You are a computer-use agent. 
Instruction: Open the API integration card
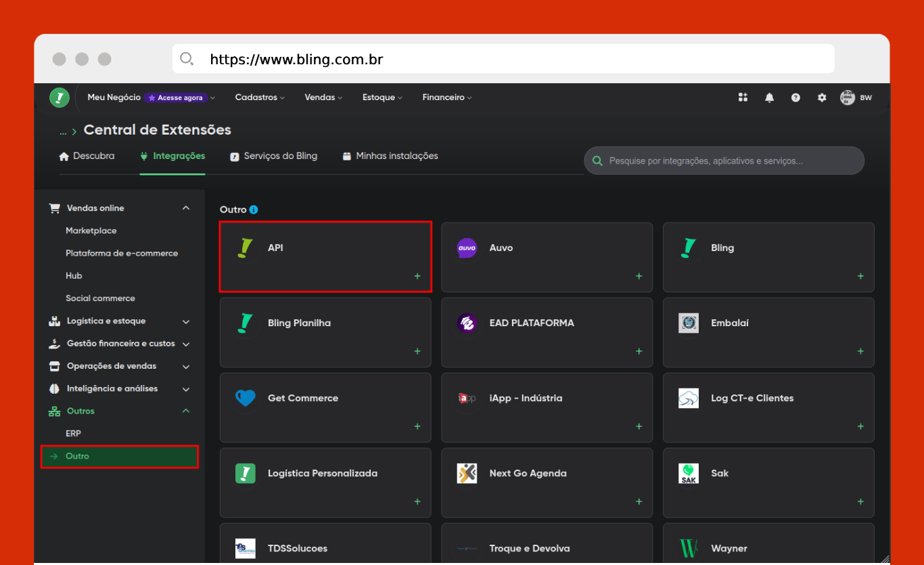pyautogui.click(x=325, y=257)
